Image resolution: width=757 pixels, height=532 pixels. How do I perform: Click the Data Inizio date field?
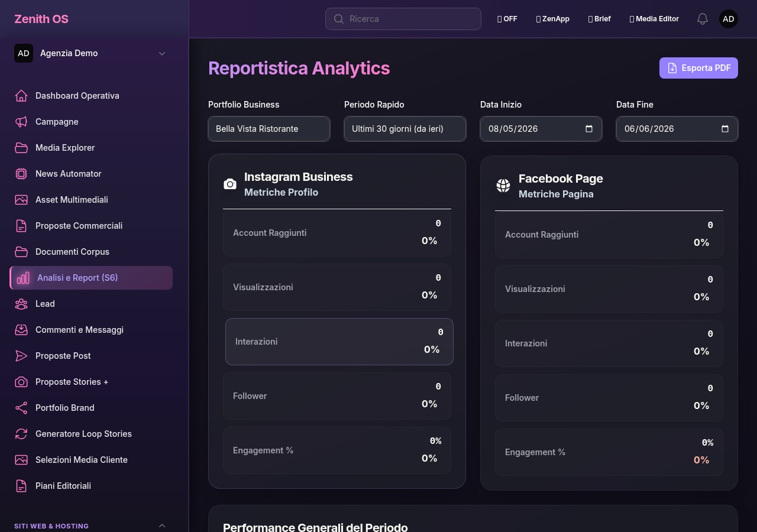[541, 129]
